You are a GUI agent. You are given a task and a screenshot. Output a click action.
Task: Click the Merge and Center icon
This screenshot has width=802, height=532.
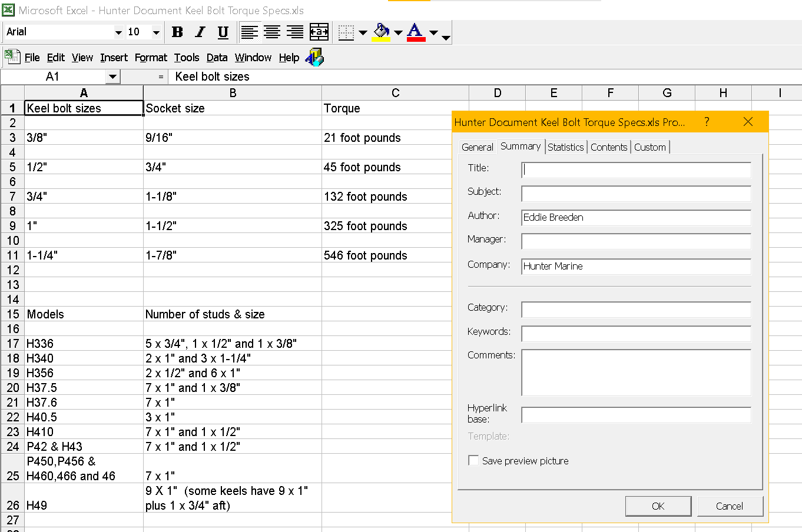coord(319,32)
